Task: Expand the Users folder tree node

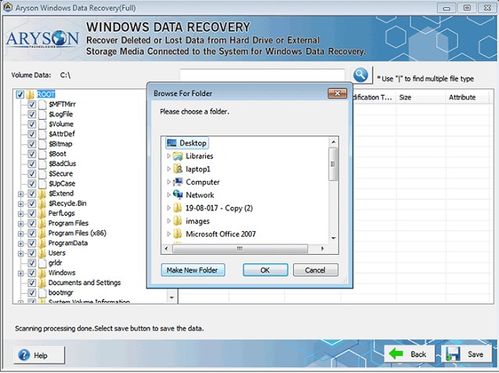Action: (x=21, y=253)
